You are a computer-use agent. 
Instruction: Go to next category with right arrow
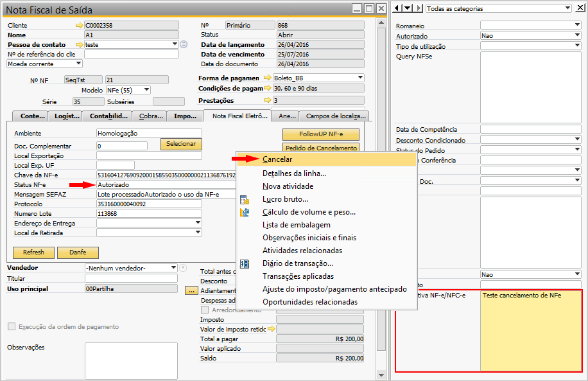tap(419, 8)
